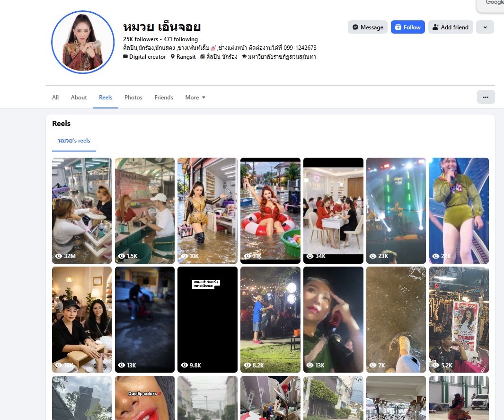Click the Rangsit location text

186,57
